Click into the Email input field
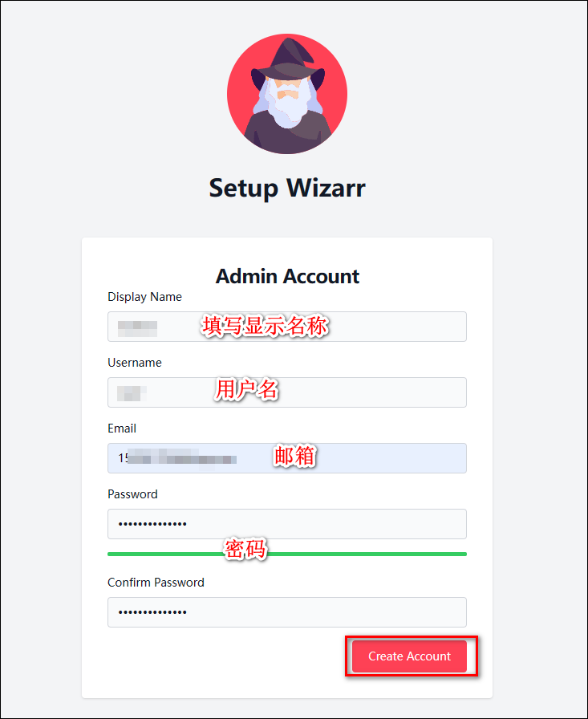The height and width of the screenshot is (719, 588). coord(287,458)
